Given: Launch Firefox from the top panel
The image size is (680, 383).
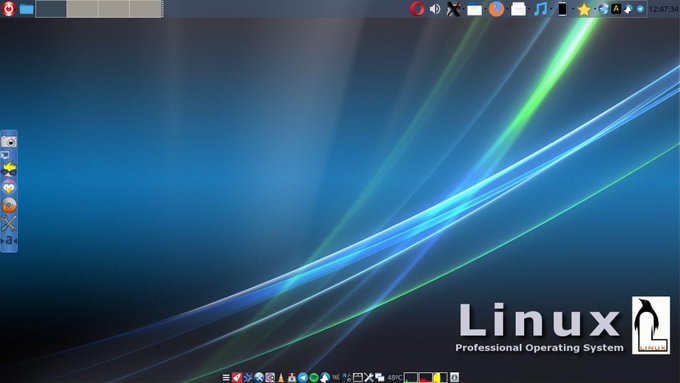Looking at the screenshot, I should point(496,9).
